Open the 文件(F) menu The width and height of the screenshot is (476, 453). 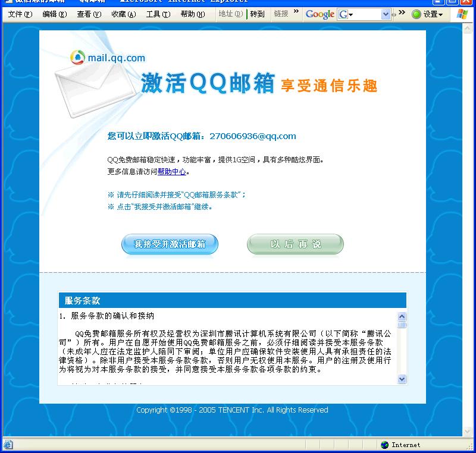coord(20,14)
